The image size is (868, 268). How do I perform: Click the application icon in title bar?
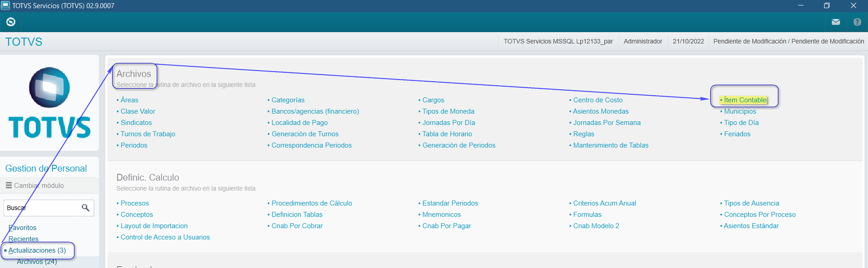tap(5, 5)
